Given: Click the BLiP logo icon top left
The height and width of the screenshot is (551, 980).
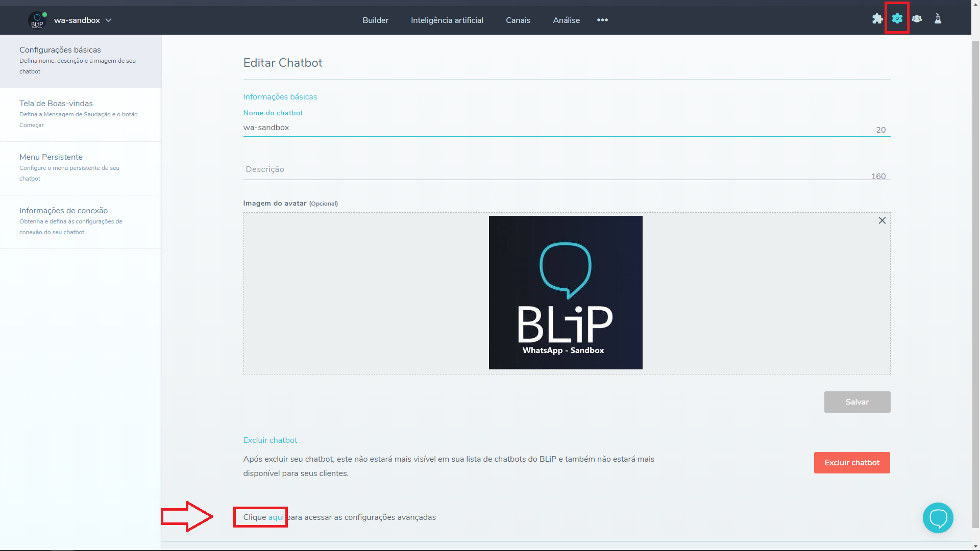Looking at the screenshot, I should click(x=36, y=19).
